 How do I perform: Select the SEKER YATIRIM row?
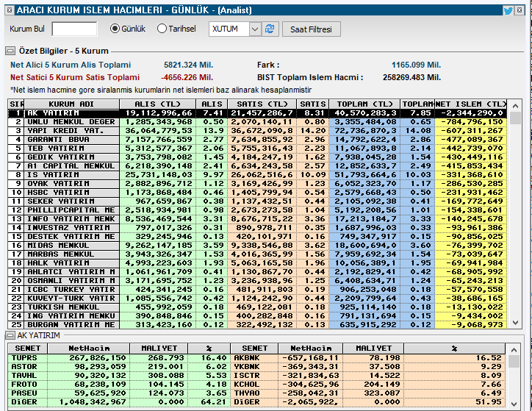[257, 201]
